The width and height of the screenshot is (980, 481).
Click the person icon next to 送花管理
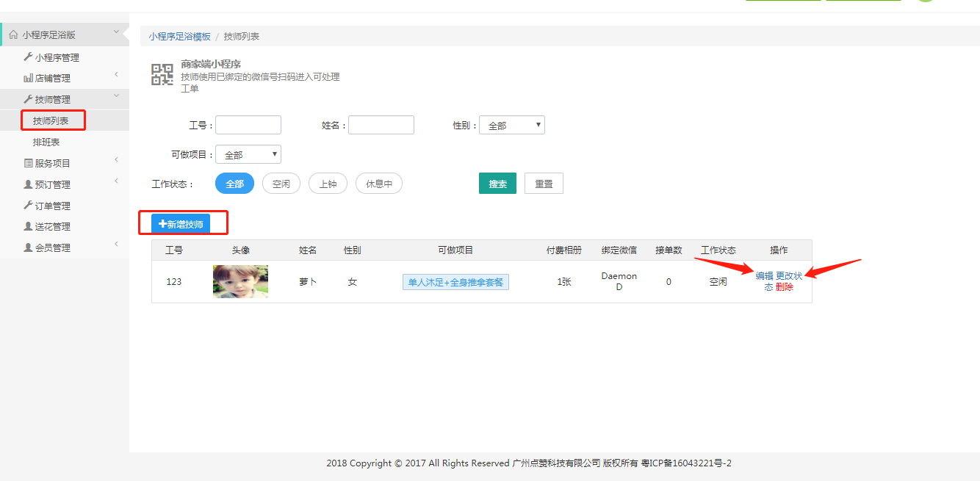[28, 226]
